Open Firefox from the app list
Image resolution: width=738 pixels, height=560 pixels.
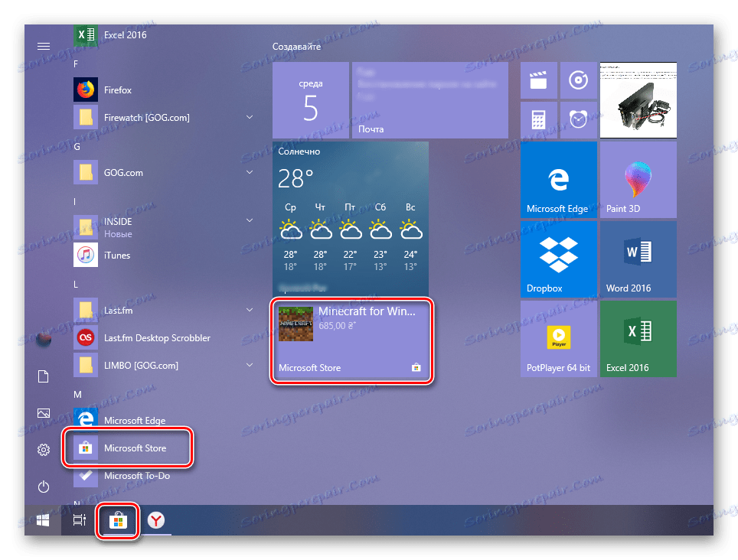coord(163,90)
